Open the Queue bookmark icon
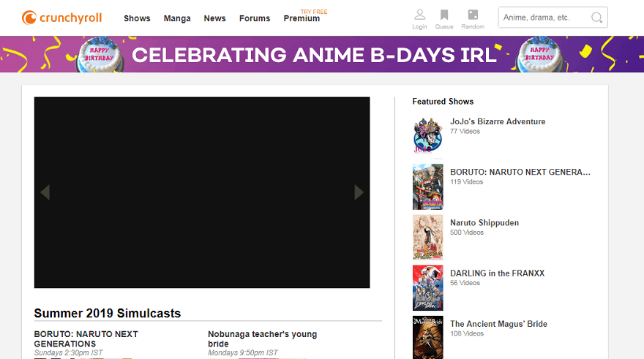The width and height of the screenshot is (644, 359). click(x=444, y=15)
